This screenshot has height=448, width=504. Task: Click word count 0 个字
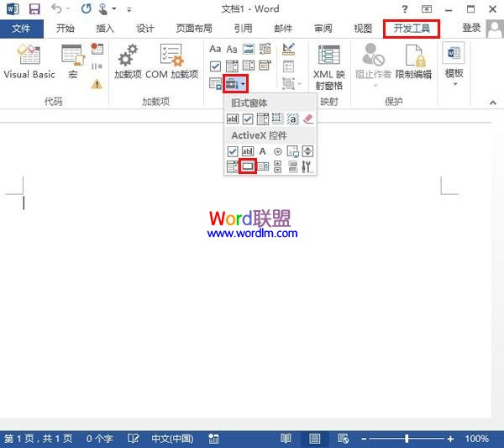(x=100, y=439)
